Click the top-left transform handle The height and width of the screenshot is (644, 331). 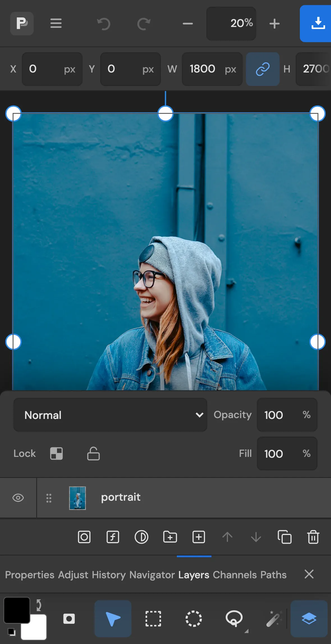(13, 114)
